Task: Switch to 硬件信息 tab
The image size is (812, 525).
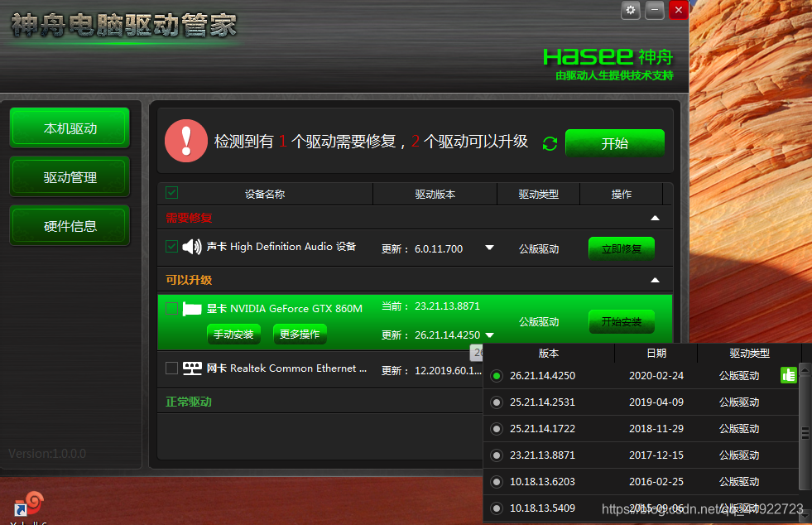Action: [x=70, y=226]
